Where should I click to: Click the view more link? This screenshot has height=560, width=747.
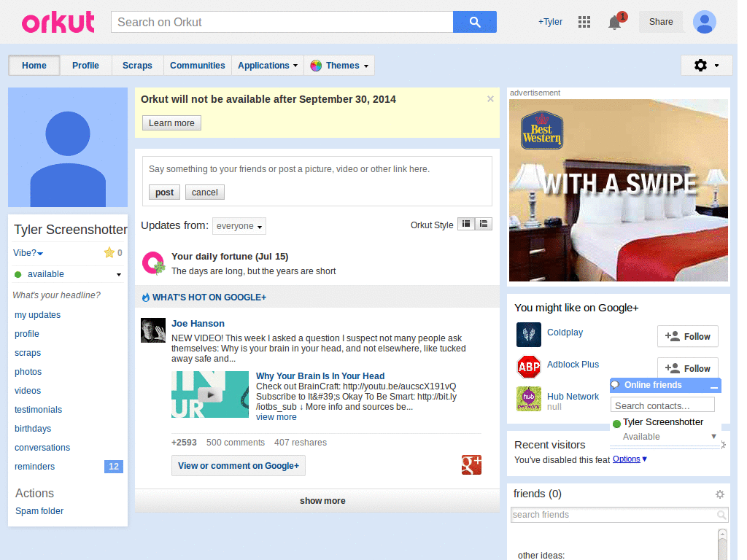276,417
